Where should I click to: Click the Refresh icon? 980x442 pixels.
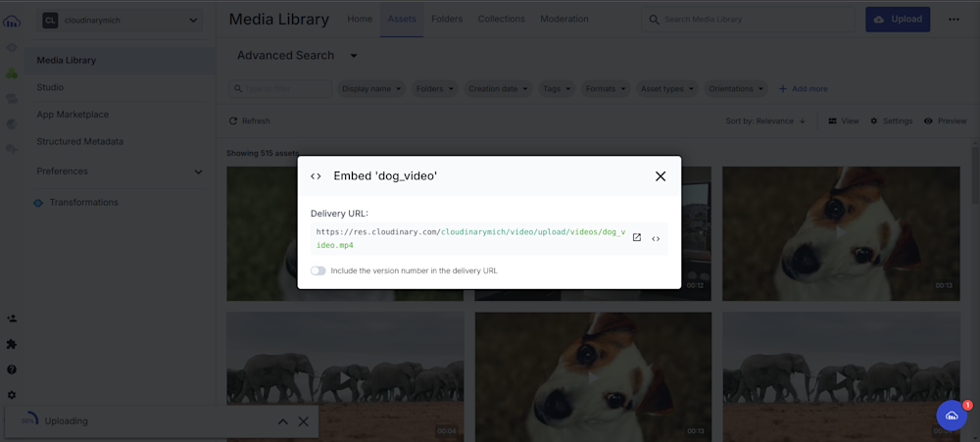pyautogui.click(x=233, y=121)
